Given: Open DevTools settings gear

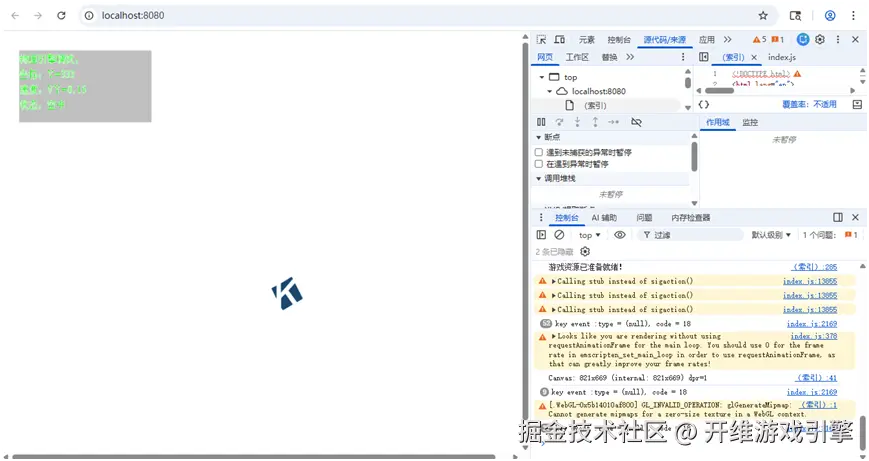Looking at the screenshot, I should point(820,39).
